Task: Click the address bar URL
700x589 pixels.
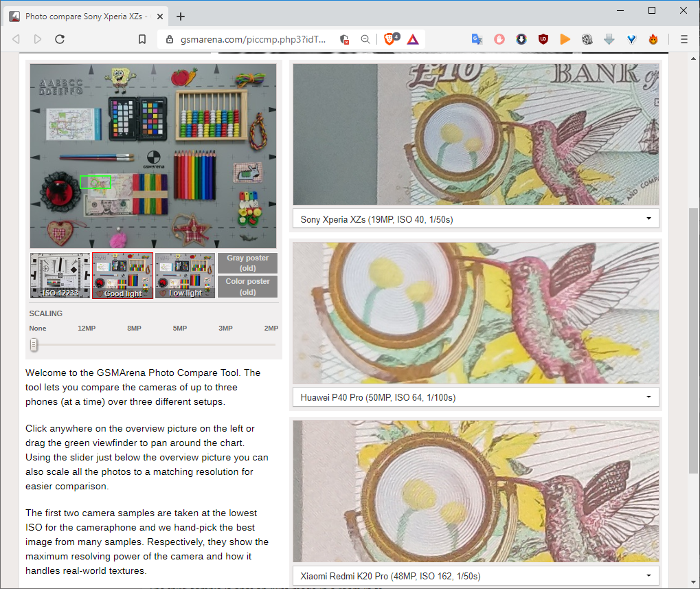Action: (253, 39)
